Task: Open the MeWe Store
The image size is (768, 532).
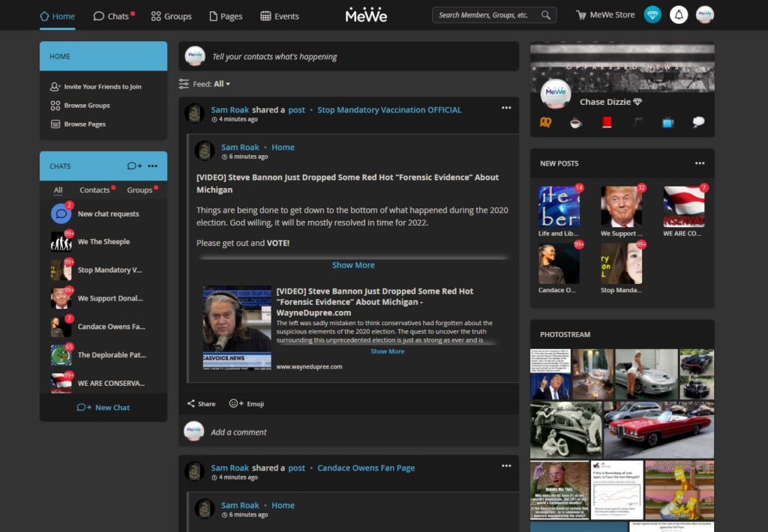Action: coord(605,15)
